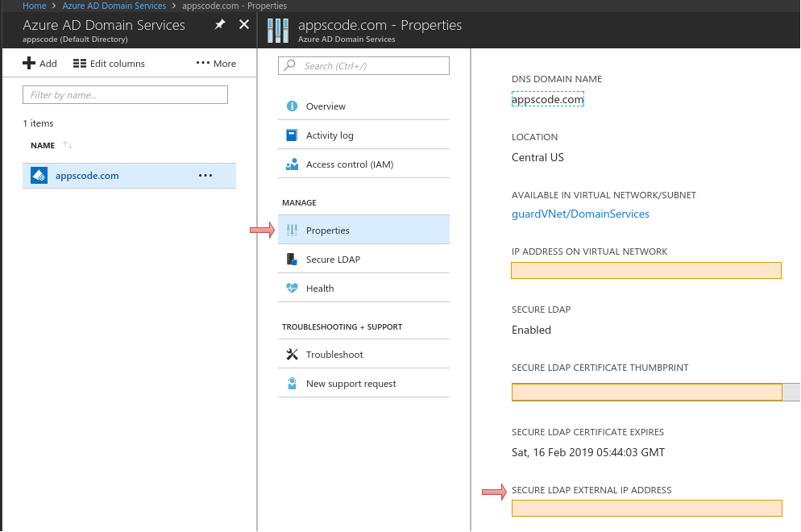The image size is (801, 532).
Task: Click the Secure LDAP server icon
Action: click(292, 259)
